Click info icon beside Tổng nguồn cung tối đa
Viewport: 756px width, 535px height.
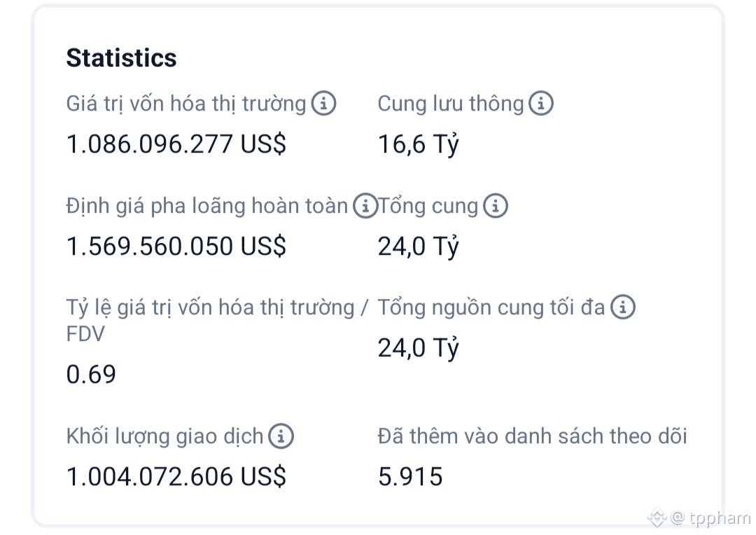[x=622, y=307]
